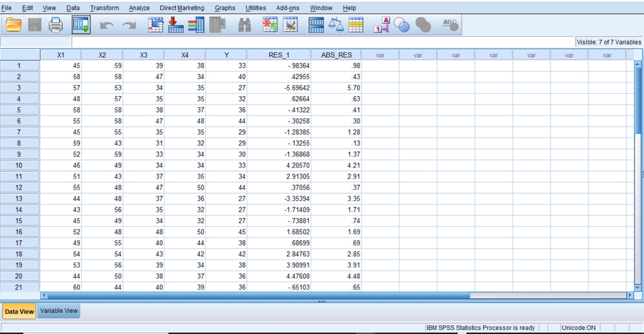Click the vertical scrollbar down arrow
The image size is (644, 334).
(637, 288)
